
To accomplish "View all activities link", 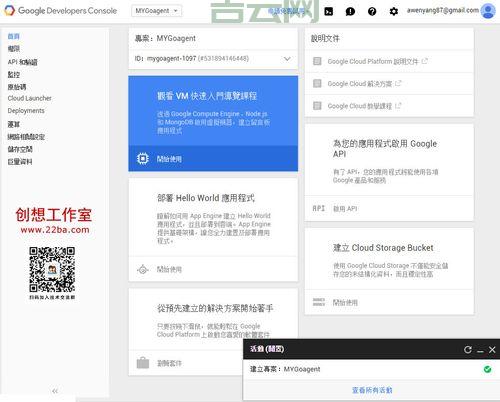I will tap(372, 390).
